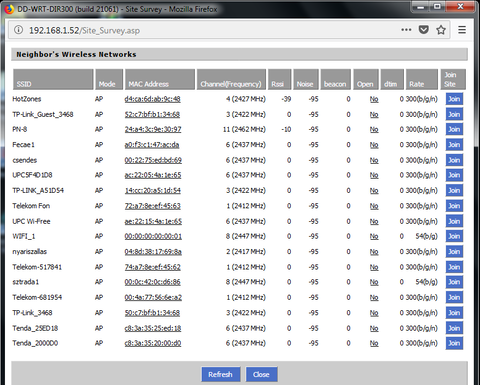The height and width of the screenshot is (385, 480).
Task: Open MAC address 52:c7:bf:b1:34:68 link
Action: (152, 114)
